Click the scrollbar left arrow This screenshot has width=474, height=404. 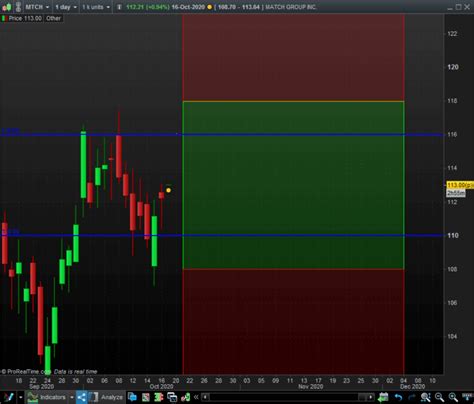(x=205, y=397)
